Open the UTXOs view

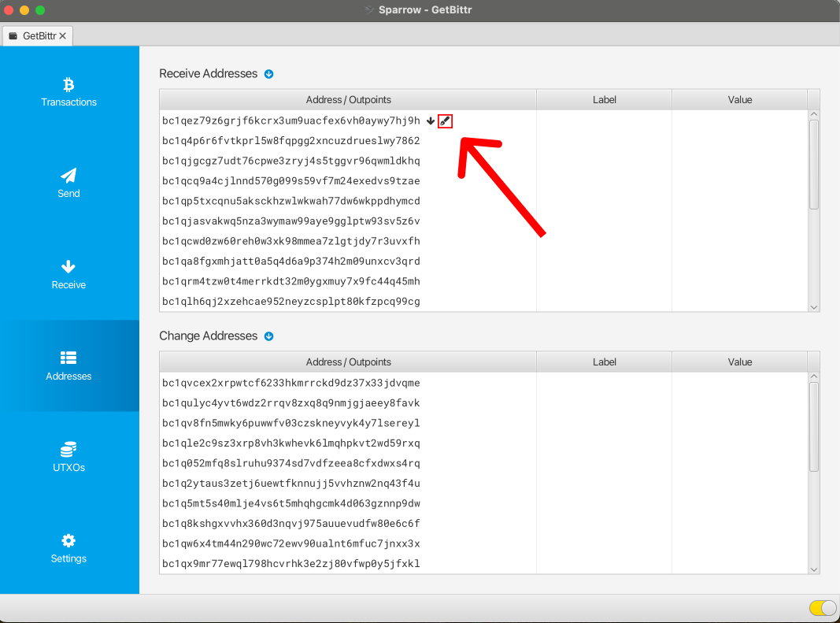[69, 457]
